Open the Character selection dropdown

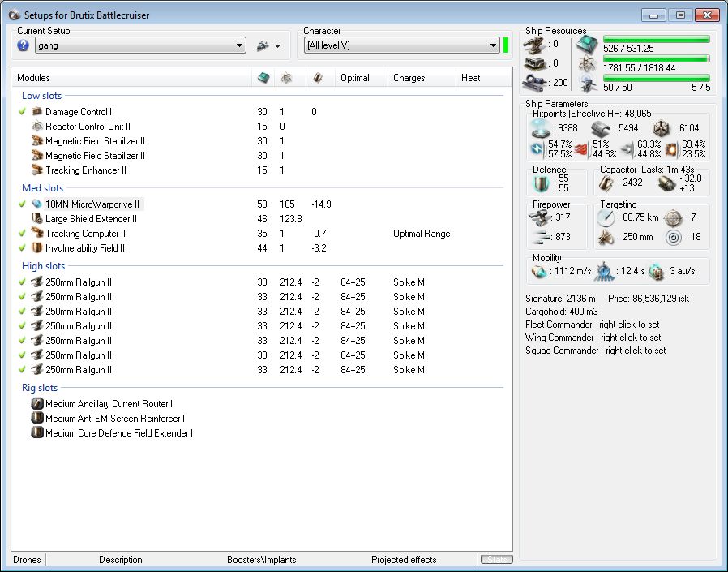401,45
